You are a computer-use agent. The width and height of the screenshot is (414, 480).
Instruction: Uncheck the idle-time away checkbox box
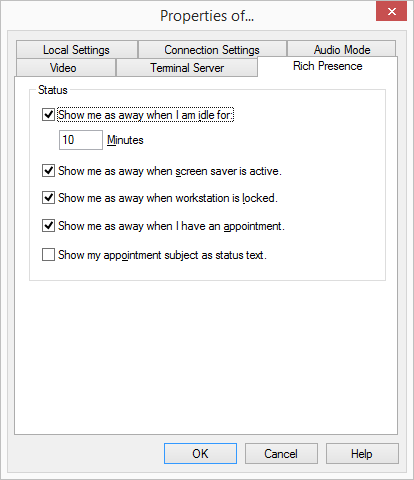click(x=48, y=115)
